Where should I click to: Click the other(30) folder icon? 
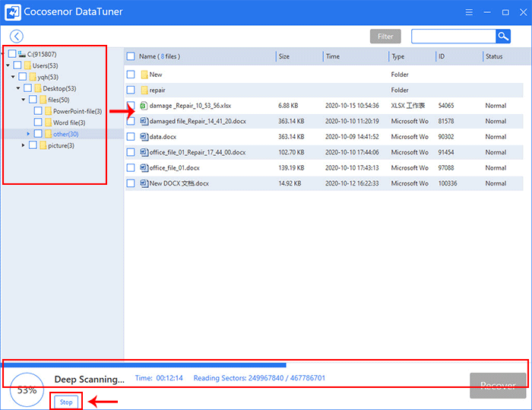coord(48,134)
